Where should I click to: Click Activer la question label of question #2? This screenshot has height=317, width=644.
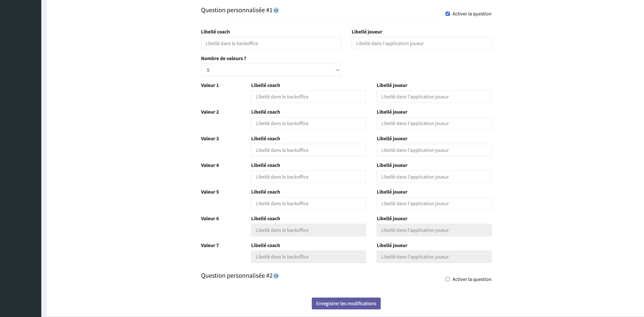click(x=472, y=279)
